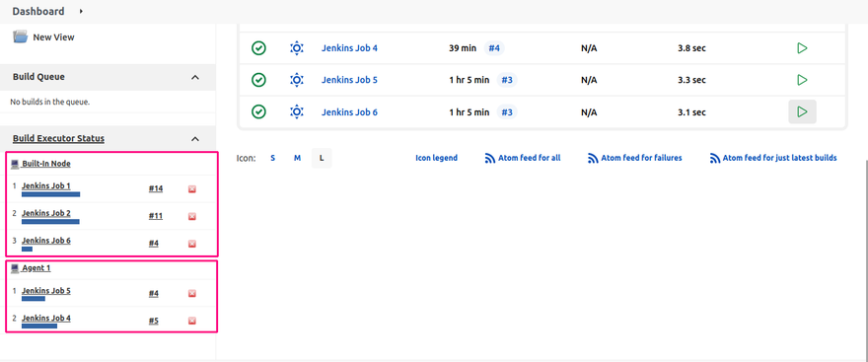
Task: Cancel Jenkins Job 6 build on Built-In Node
Action: [x=192, y=244]
